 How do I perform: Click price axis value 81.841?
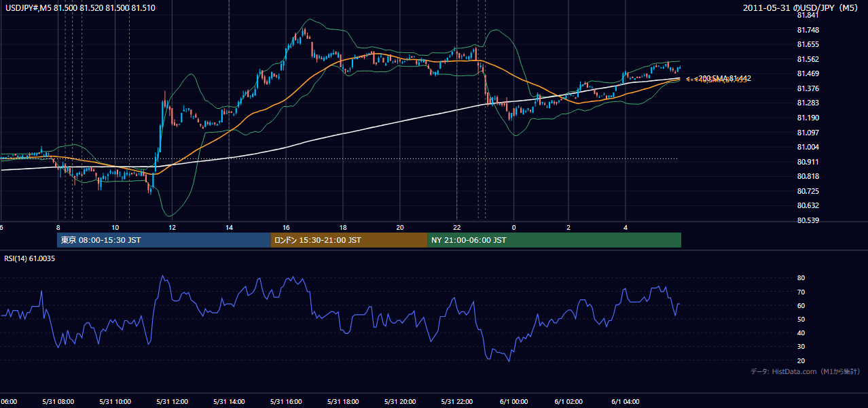click(807, 15)
